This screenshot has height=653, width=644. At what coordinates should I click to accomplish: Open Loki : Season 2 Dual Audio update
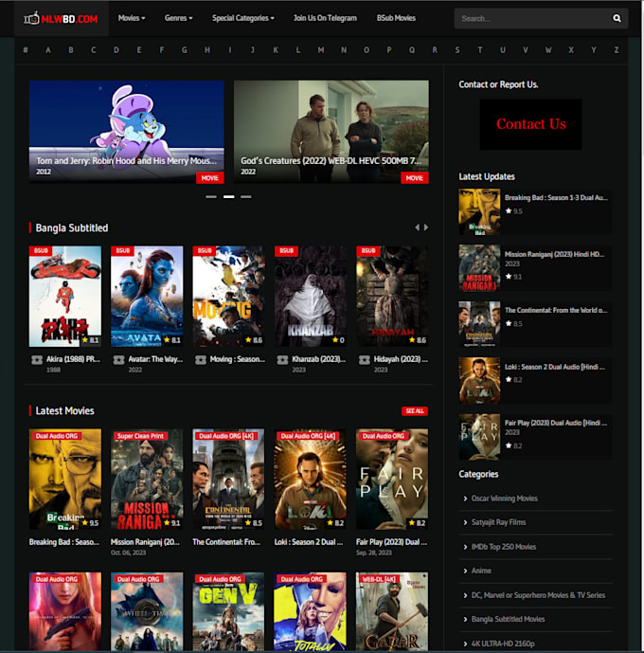555,367
